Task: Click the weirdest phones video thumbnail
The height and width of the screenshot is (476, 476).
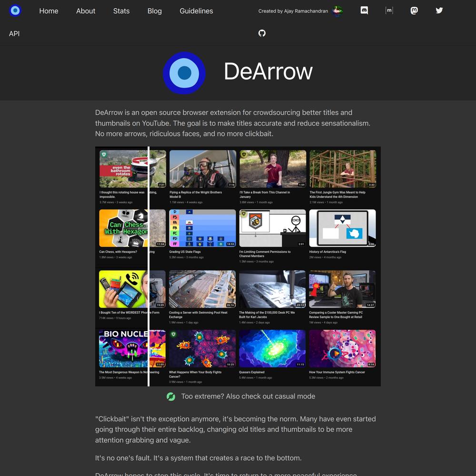Action: click(x=132, y=289)
